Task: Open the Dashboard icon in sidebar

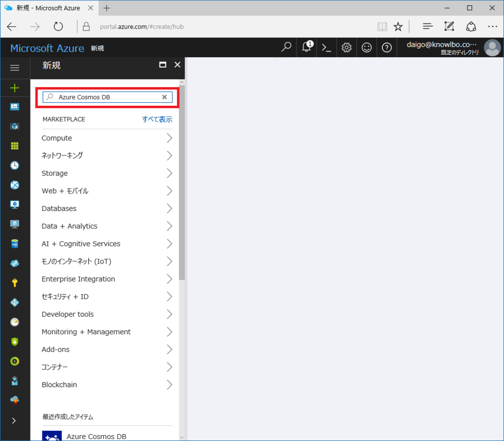Action: (x=15, y=107)
